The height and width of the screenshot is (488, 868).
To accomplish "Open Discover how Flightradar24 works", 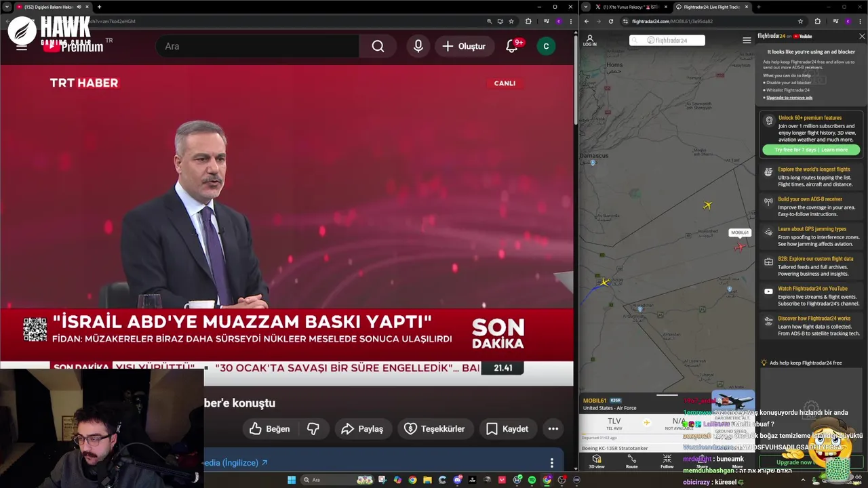I will click(811, 326).
